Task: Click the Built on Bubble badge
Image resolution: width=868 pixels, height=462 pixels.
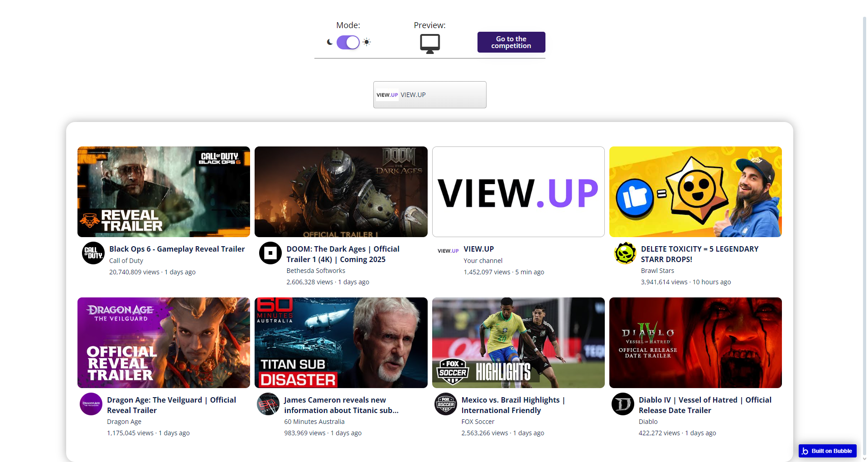Action: point(827,451)
